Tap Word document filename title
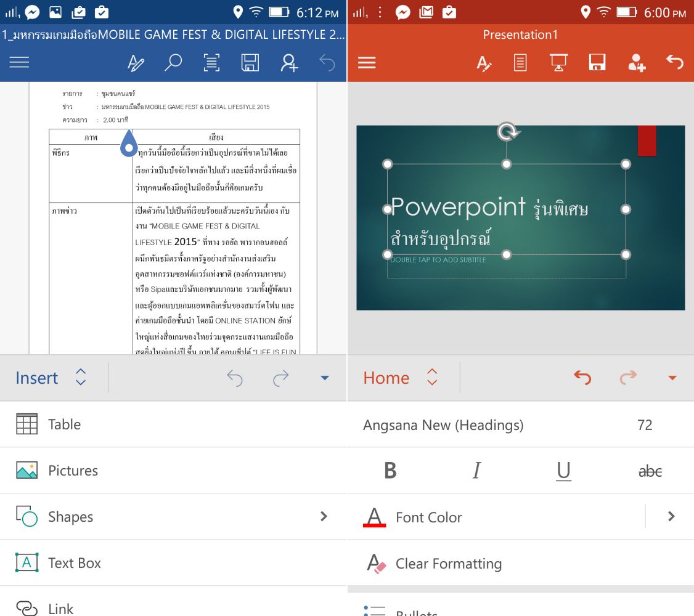 173,34
